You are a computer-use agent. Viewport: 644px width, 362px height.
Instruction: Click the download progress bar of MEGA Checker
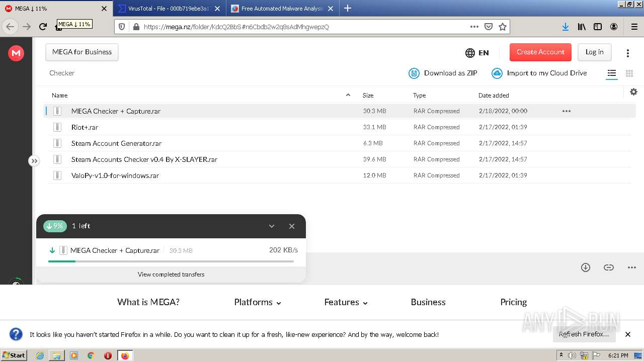tap(171, 261)
